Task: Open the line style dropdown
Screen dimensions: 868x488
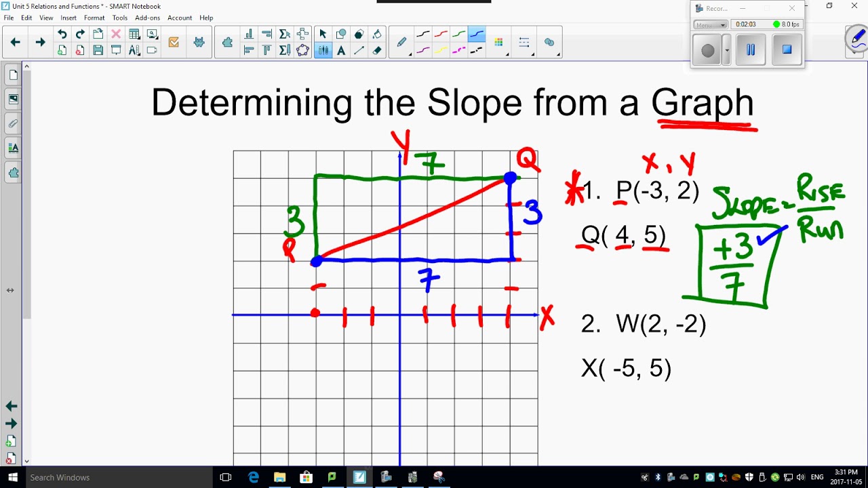Action: click(x=524, y=42)
